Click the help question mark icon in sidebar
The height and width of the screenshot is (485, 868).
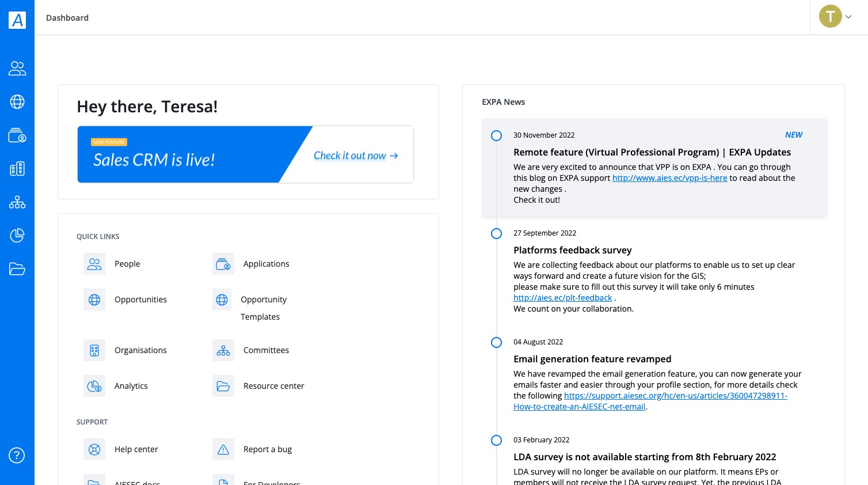coord(17,456)
